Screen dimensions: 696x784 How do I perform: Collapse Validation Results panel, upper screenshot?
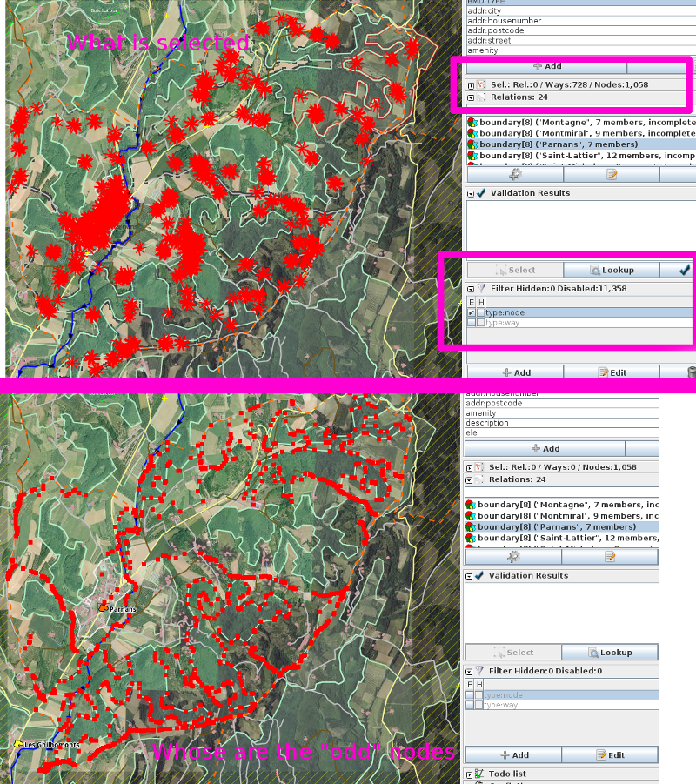tap(471, 193)
